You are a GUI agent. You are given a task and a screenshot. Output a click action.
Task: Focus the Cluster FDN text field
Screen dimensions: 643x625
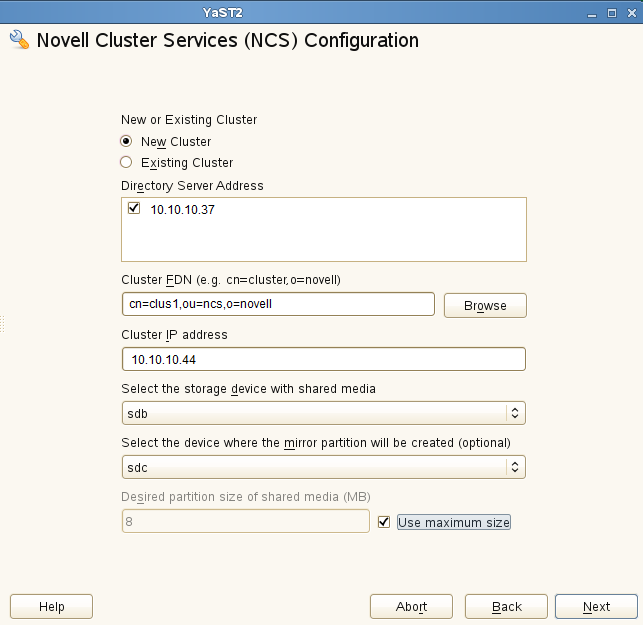(x=277, y=304)
